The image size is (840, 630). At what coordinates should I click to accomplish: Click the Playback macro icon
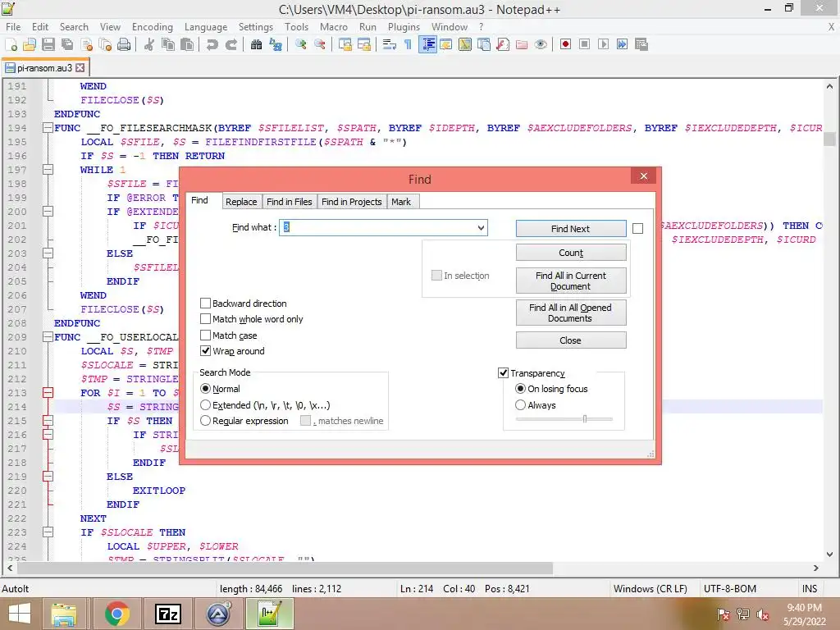(x=603, y=44)
